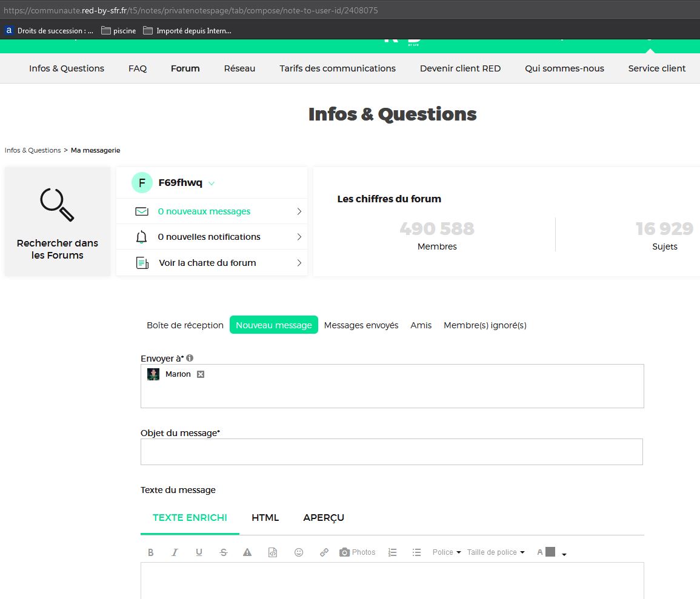Click the magnifier search icon
Image resolution: width=700 pixels, height=599 pixels.
click(x=57, y=205)
